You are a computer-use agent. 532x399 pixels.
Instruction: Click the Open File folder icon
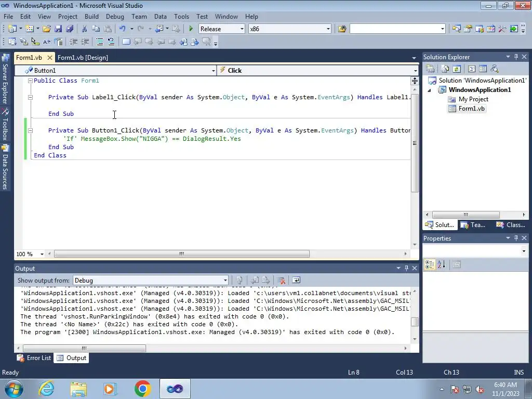[x=47, y=29]
